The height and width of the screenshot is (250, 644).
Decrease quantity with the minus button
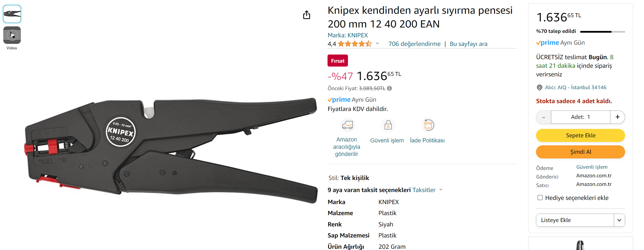(543, 117)
